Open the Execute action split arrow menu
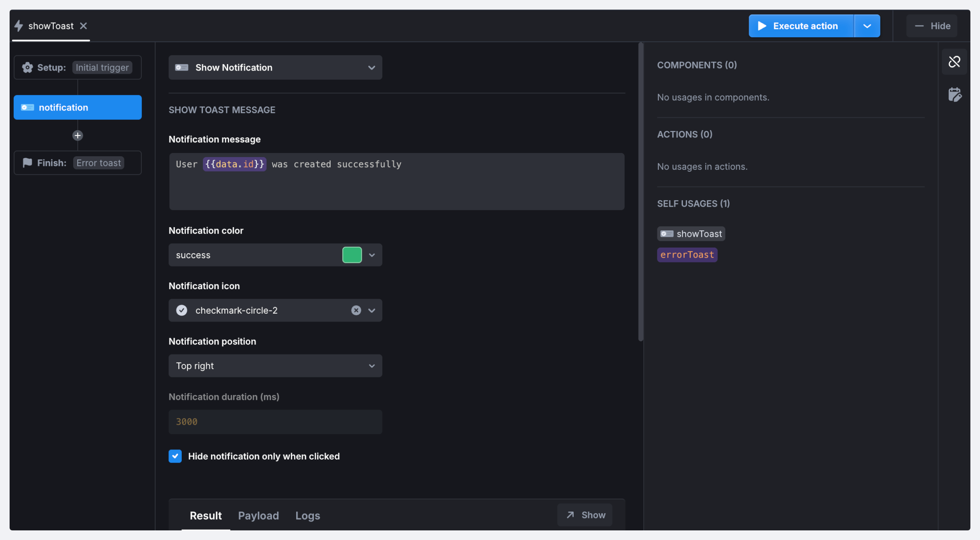 (x=867, y=26)
